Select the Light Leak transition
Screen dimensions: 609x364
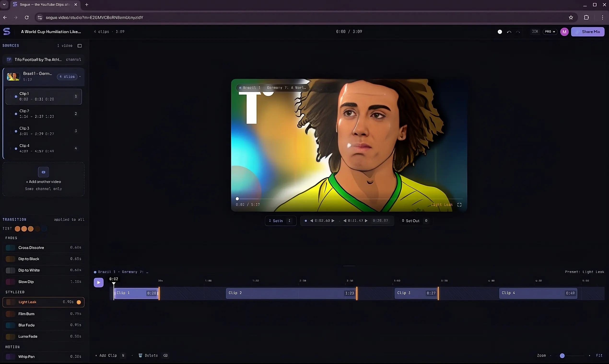pos(43,302)
